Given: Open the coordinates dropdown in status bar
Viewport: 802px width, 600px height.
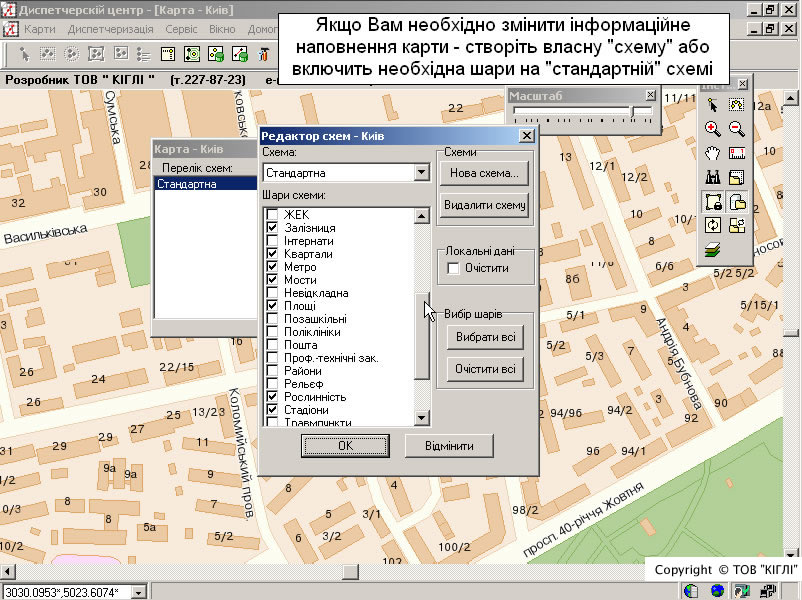Looking at the screenshot, I should 138,592.
